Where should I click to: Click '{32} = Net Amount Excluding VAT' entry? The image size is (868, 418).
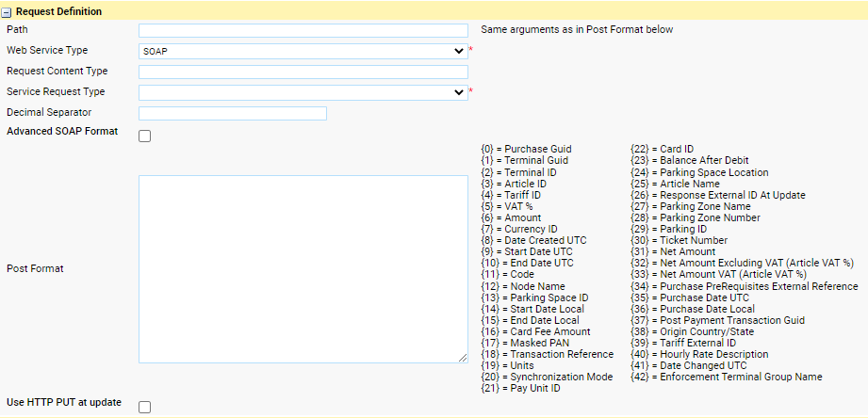coord(743,264)
